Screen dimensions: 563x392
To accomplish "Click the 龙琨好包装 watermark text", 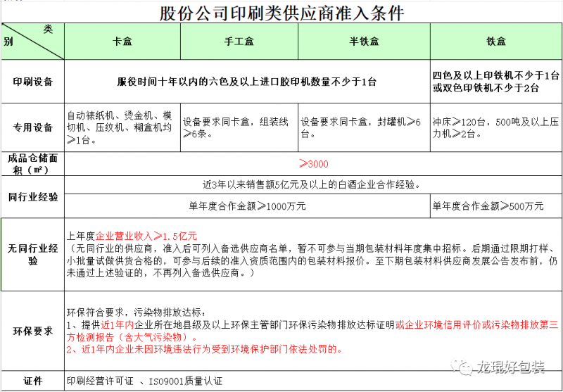I will click(511, 368).
